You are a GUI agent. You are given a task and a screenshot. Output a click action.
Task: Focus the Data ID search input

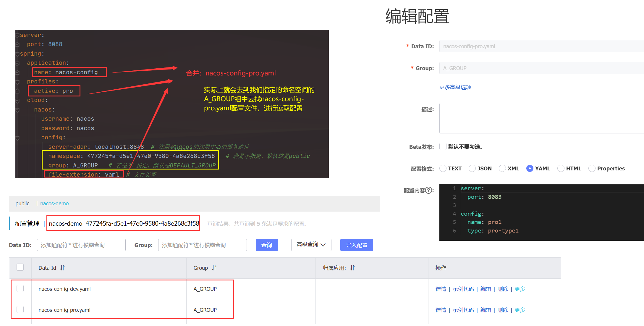pyautogui.click(x=81, y=245)
